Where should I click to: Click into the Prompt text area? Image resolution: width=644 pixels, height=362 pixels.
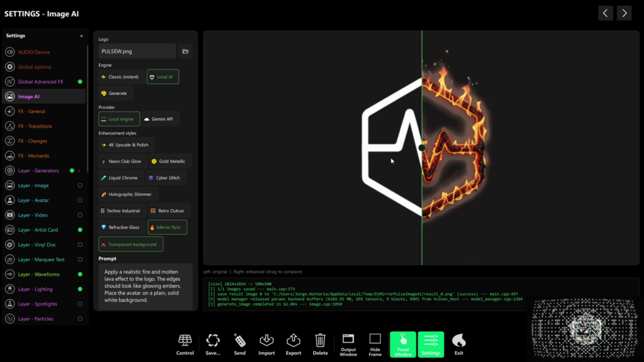click(x=145, y=286)
